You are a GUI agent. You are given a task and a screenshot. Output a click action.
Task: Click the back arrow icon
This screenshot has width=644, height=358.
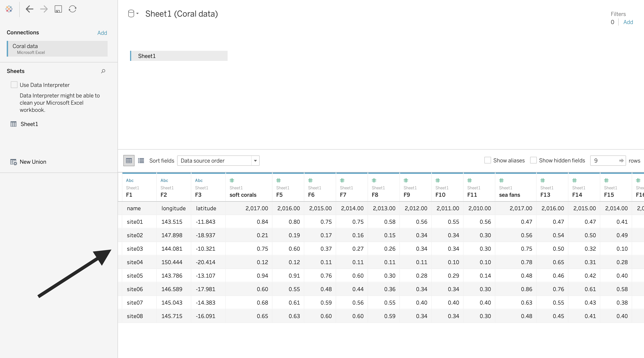(x=30, y=9)
